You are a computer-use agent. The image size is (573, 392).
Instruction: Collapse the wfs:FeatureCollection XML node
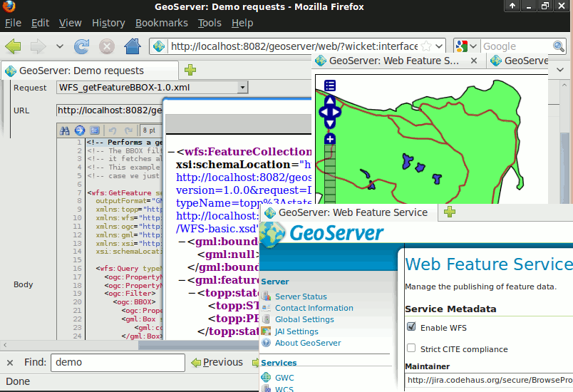click(x=171, y=152)
